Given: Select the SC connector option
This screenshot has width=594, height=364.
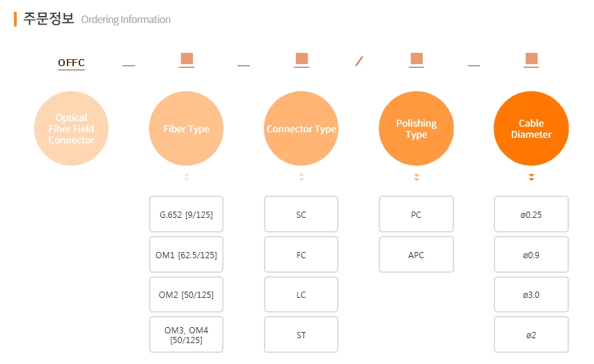Looking at the screenshot, I should [301, 214].
